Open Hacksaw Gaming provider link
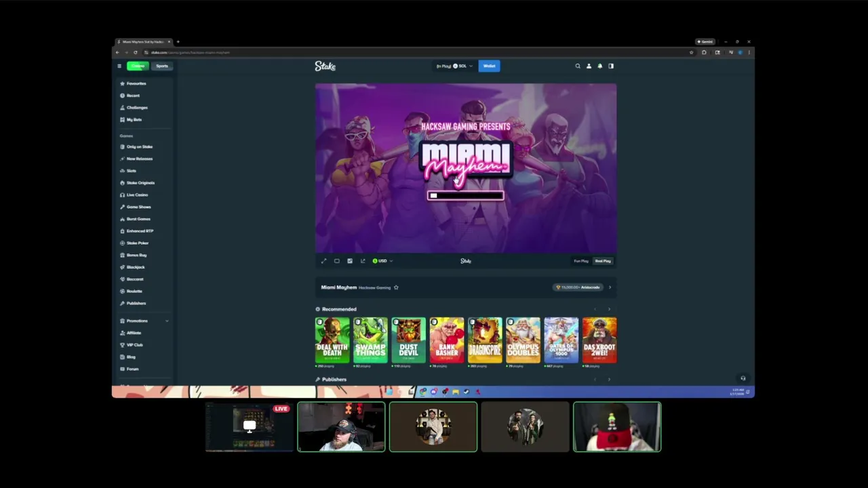868x488 pixels. pos(374,287)
